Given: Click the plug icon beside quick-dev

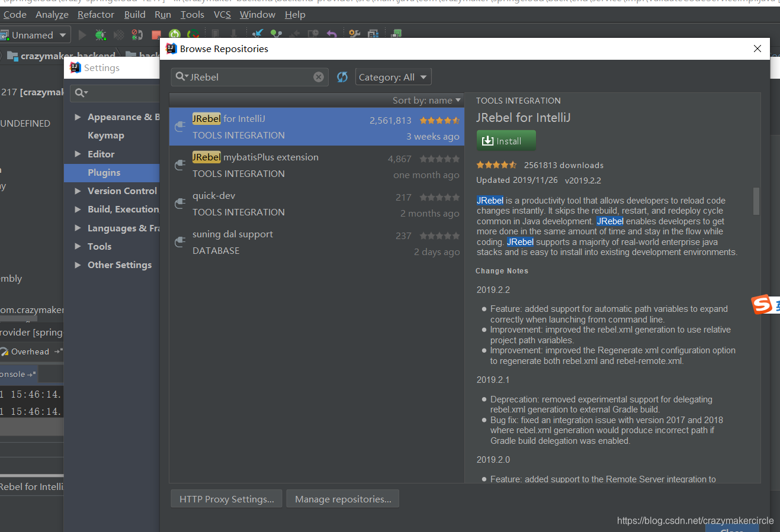Looking at the screenshot, I should coord(180,204).
